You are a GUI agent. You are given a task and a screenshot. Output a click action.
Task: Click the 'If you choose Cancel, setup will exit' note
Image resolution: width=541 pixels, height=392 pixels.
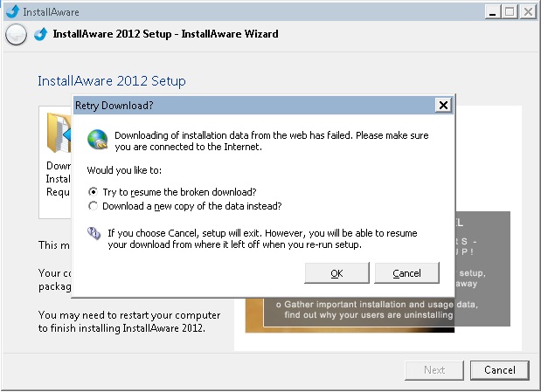click(262, 239)
